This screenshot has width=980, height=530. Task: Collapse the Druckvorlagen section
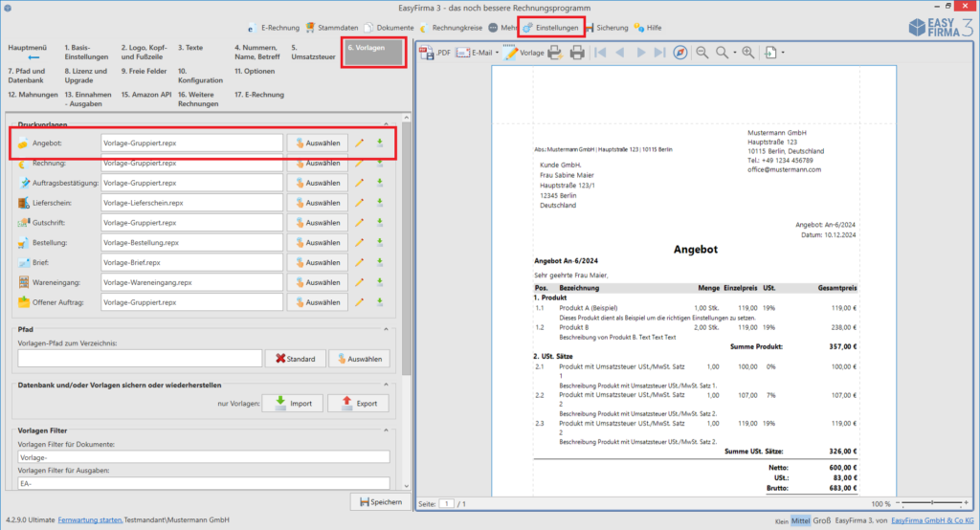point(386,124)
